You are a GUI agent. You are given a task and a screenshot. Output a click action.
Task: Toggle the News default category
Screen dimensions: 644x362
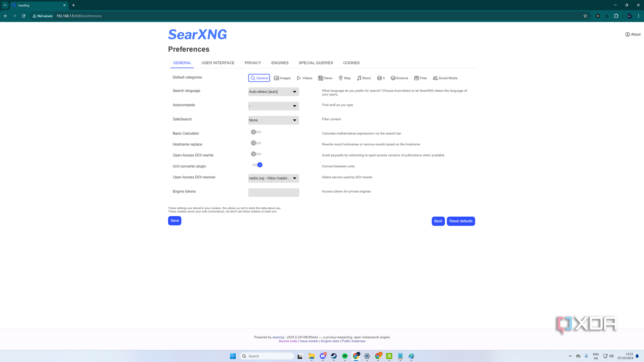tap(325, 78)
